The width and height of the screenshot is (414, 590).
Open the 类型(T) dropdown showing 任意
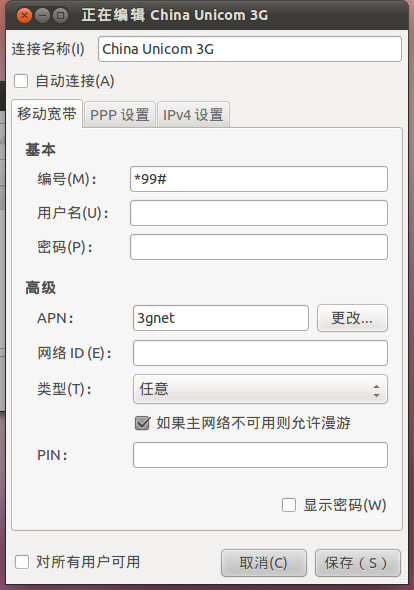[260, 389]
